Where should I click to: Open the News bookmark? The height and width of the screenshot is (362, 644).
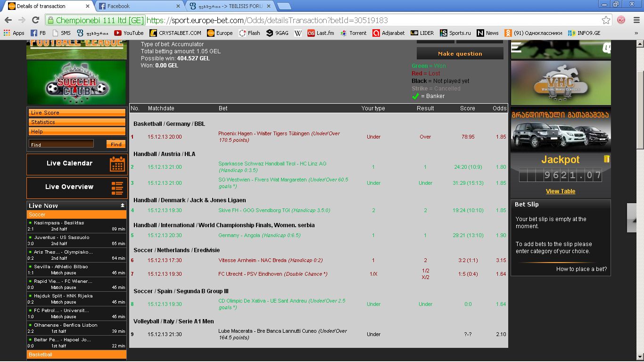click(x=487, y=33)
